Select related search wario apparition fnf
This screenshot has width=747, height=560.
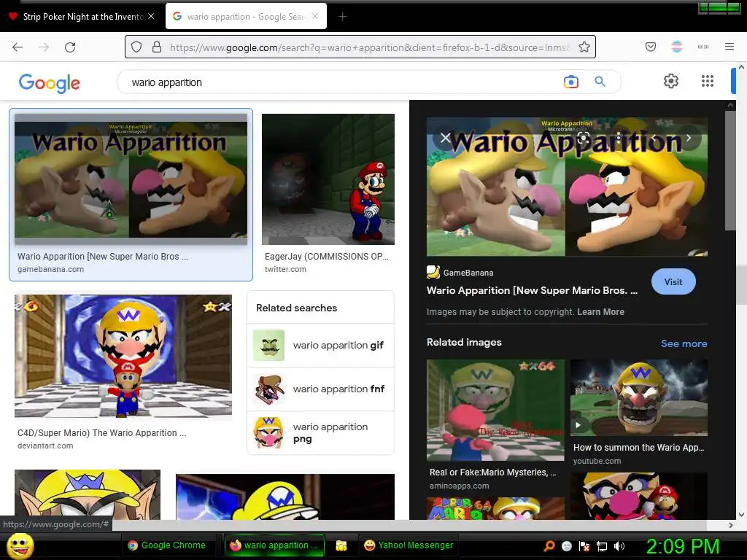321,389
